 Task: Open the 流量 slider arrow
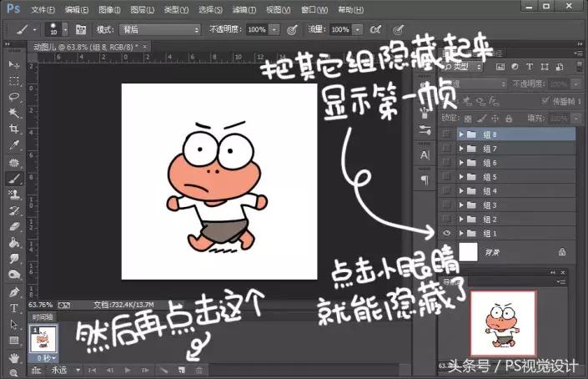coord(358,30)
